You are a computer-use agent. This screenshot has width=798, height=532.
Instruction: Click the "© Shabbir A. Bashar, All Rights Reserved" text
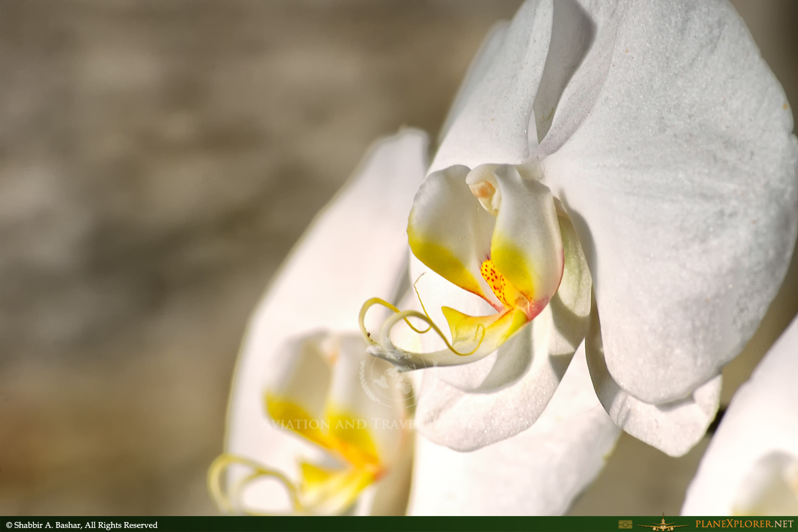click(x=82, y=525)
